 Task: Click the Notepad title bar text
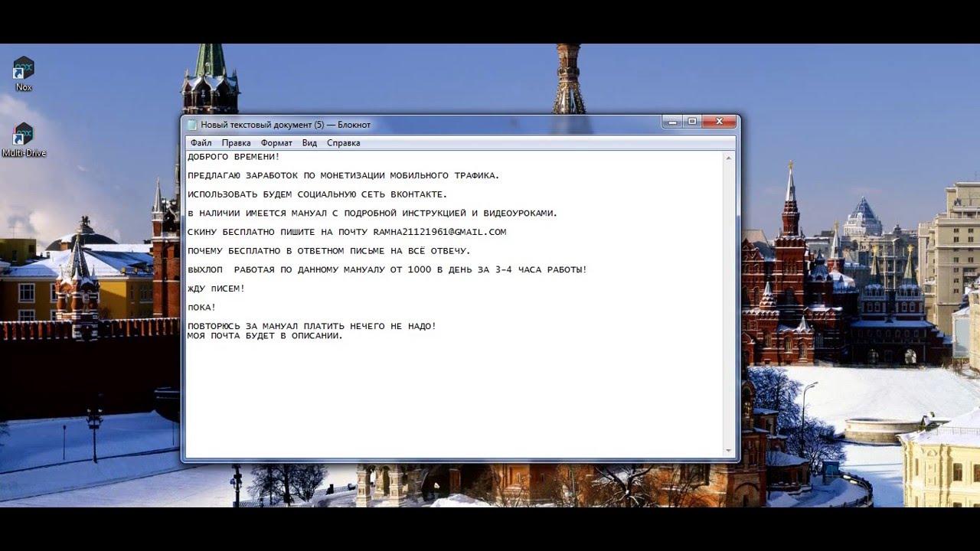(x=286, y=124)
